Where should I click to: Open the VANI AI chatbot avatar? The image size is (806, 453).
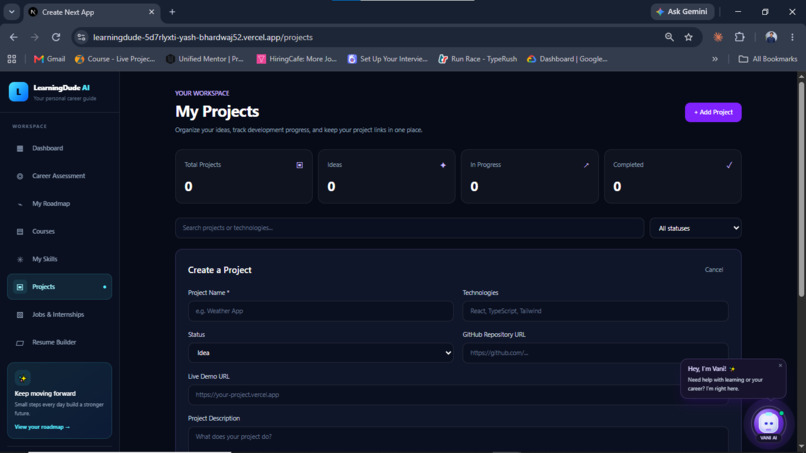[768, 423]
